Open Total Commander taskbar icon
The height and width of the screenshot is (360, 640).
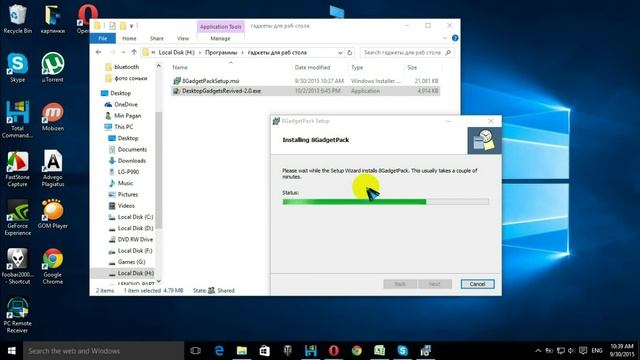311,351
